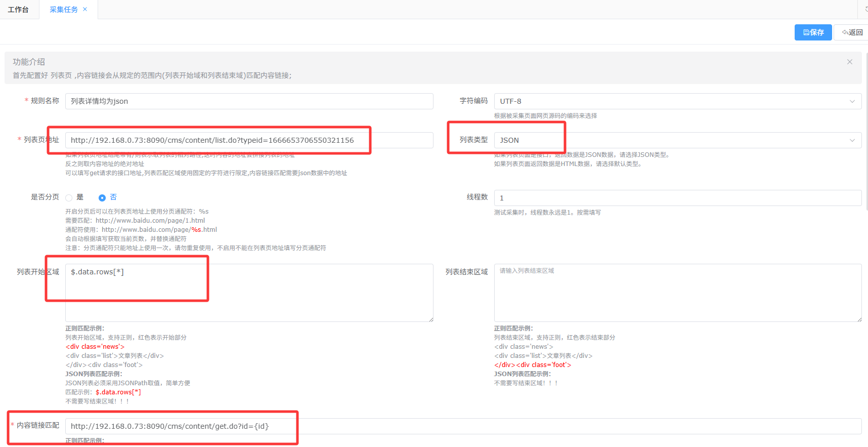Click the 字符编码 dropdown arrow icon

point(852,101)
